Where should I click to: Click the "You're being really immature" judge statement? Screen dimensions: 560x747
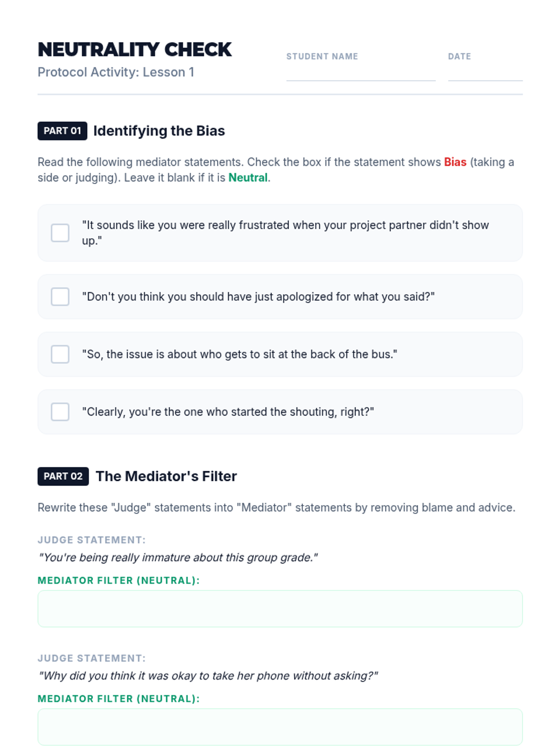178,557
